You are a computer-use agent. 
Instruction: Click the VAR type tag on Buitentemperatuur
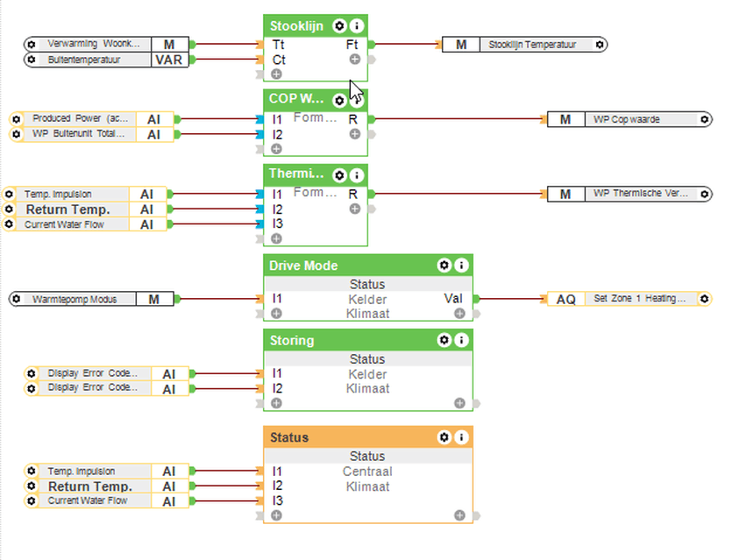[169, 60]
